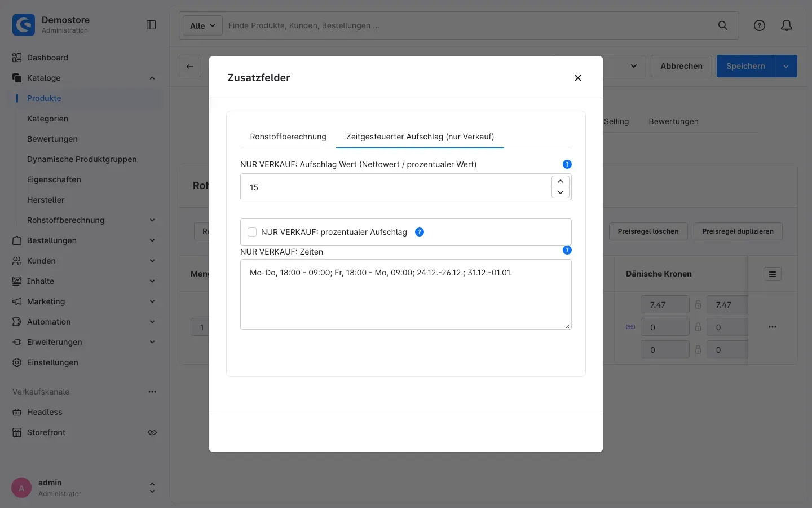Open help icon for Aufschlag Wert field
This screenshot has width=812, height=508.
(567, 164)
